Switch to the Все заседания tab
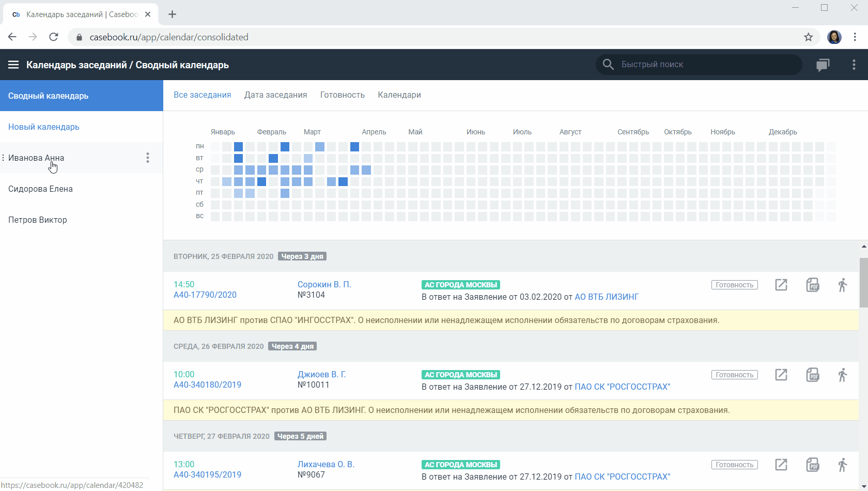Image resolution: width=868 pixels, height=491 pixels. [203, 95]
